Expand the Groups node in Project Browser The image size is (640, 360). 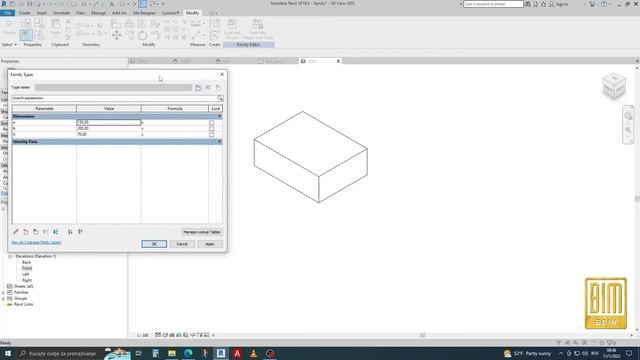[x=3, y=299]
